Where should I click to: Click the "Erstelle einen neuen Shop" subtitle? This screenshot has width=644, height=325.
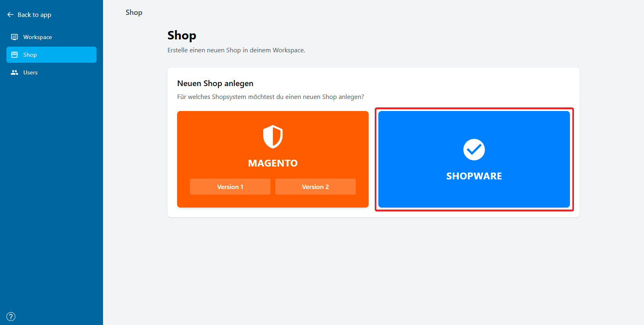[x=236, y=50]
